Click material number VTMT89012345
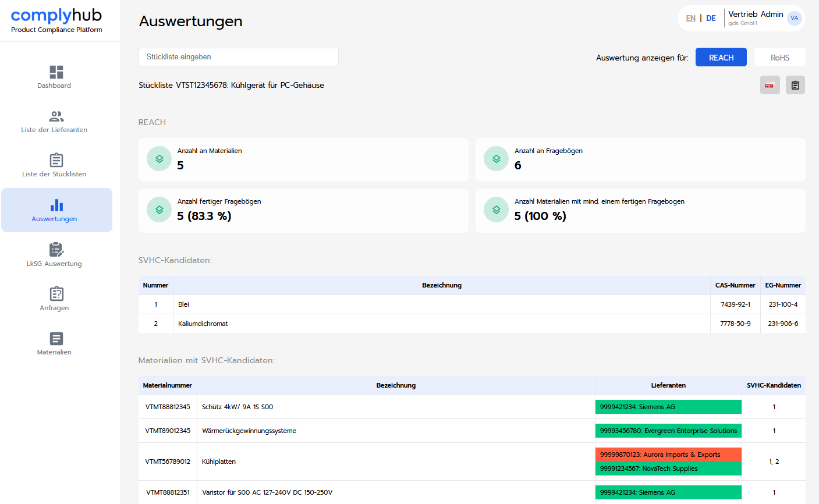The width and height of the screenshot is (819, 504). (x=168, y=431)
